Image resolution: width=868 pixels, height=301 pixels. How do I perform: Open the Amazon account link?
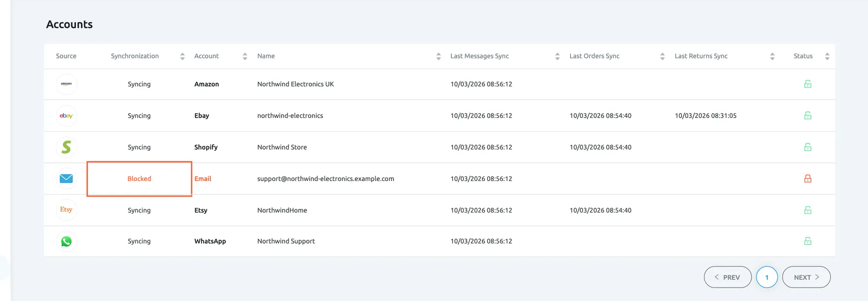tap(206, 84)
